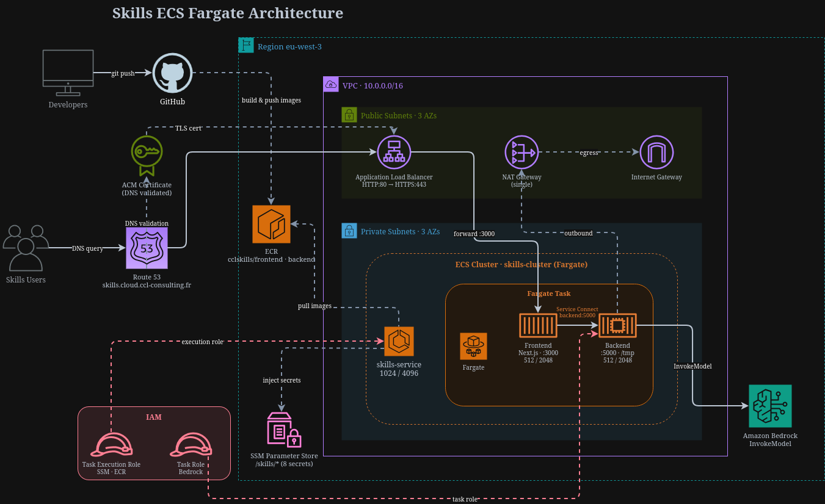The height and width of the screenshot is (504, 825).
Task: Click '(DNS validated)' certificate text
Action: click(x=147, y=193)
